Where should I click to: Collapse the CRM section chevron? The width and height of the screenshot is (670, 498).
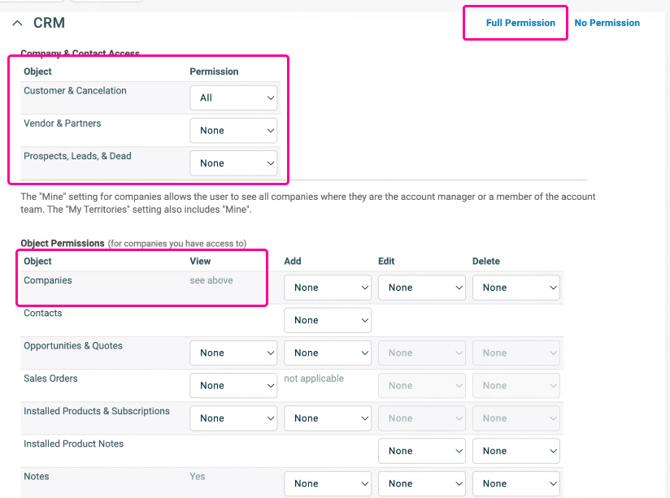pos(18,23)
